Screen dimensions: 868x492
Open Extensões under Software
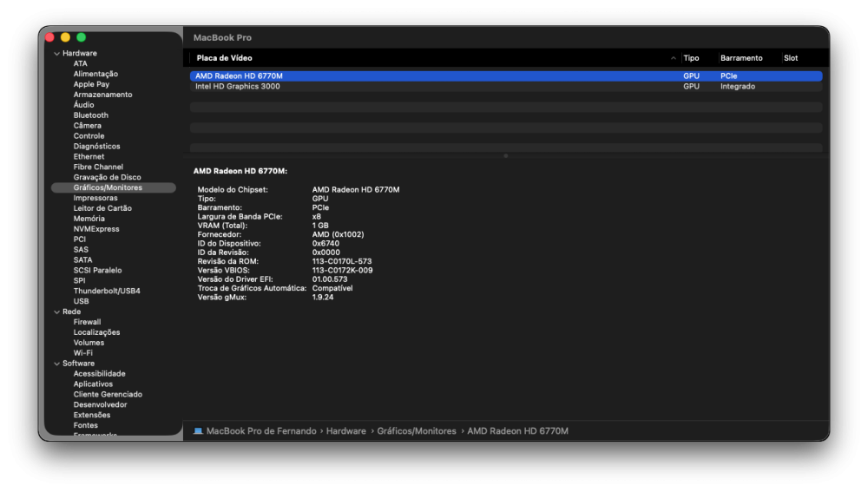[x=92, y=415]
